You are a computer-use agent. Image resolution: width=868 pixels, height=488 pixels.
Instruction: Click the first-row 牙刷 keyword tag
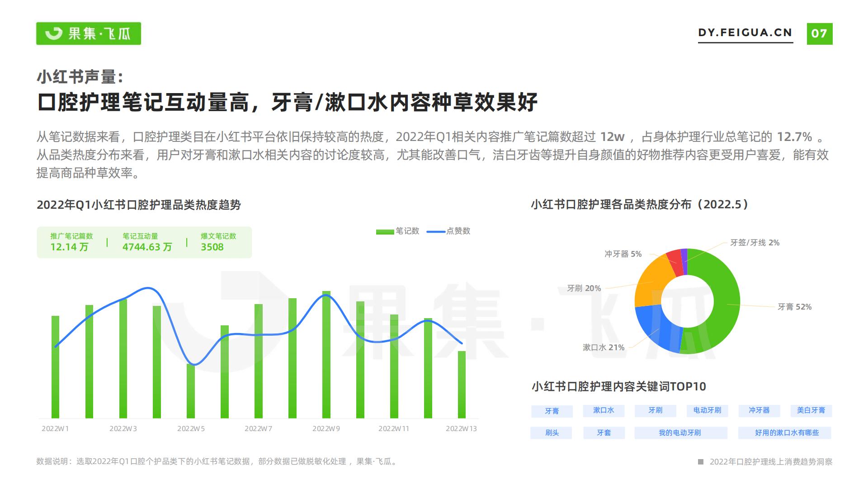(x=655, y=410)
